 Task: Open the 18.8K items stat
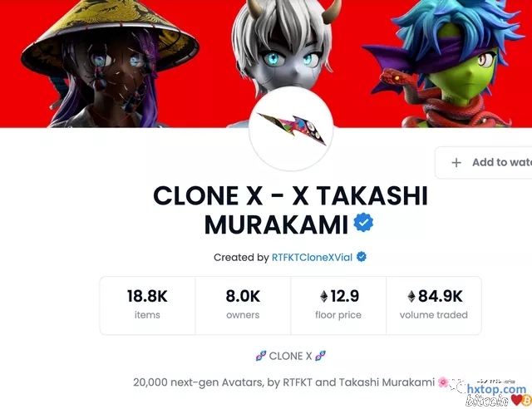point(147,305)
